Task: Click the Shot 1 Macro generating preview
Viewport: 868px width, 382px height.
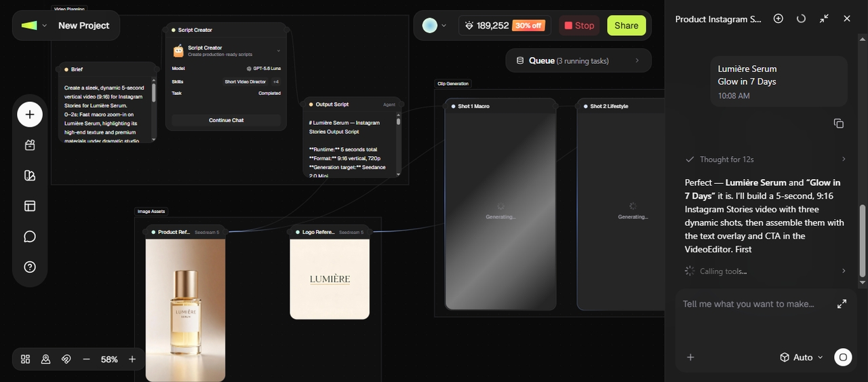Action: [x=500, y=211]
